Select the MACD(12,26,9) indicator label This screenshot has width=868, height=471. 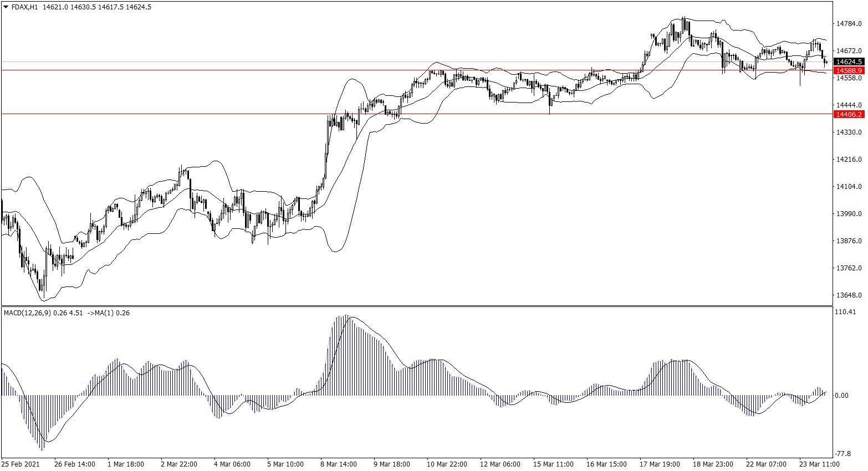click(27, 313)
